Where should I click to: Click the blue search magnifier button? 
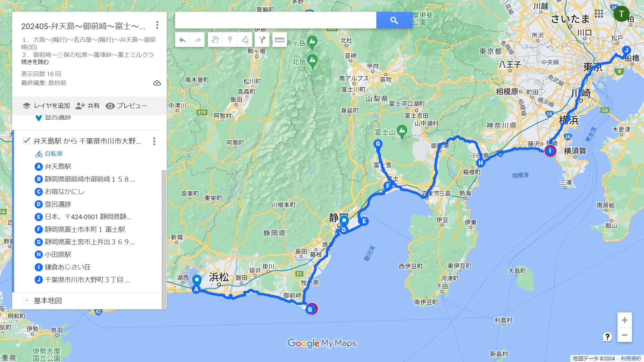coord(394,20)
